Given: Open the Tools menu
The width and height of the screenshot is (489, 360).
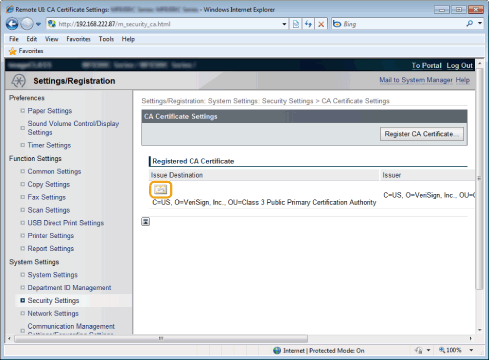Looking at the screenshot, I should 106,39.
